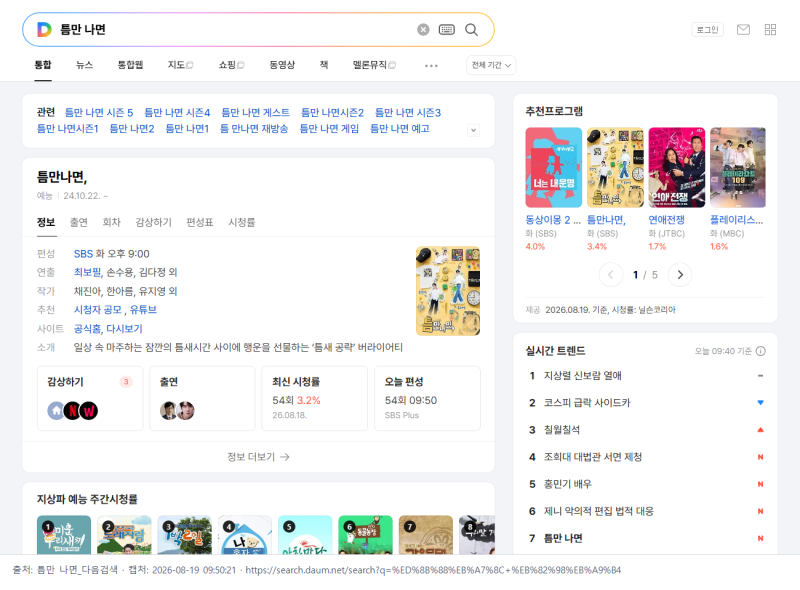This screenshot has width=800, height=590.
Task: Open the rank 6 weekly ratings thumbnail
Action: coord(365,535)
